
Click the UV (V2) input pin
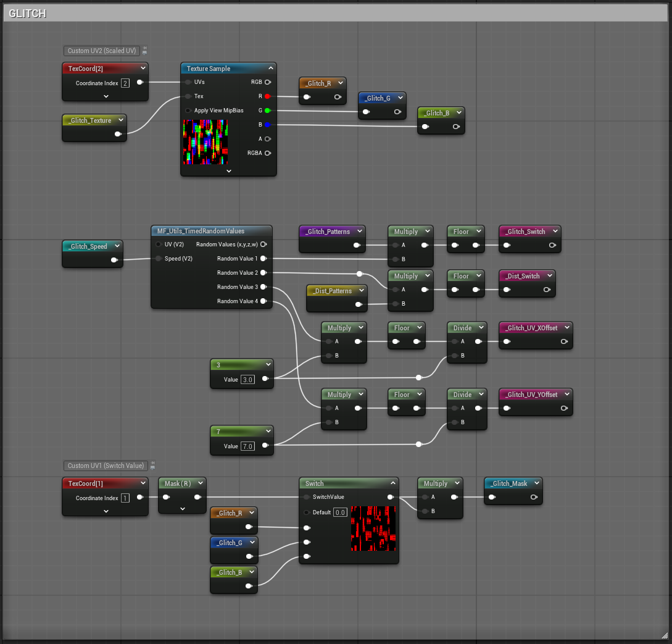[159, 245]
